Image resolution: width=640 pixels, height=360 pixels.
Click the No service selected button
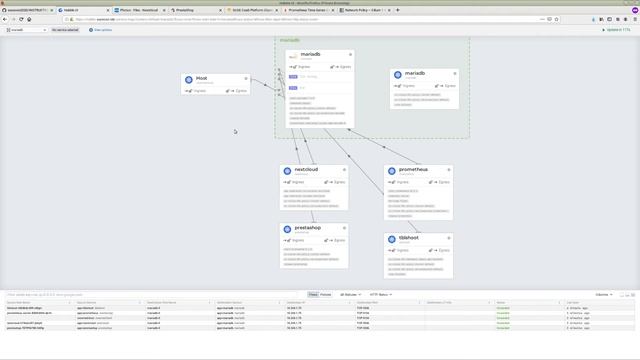(65, 30)
